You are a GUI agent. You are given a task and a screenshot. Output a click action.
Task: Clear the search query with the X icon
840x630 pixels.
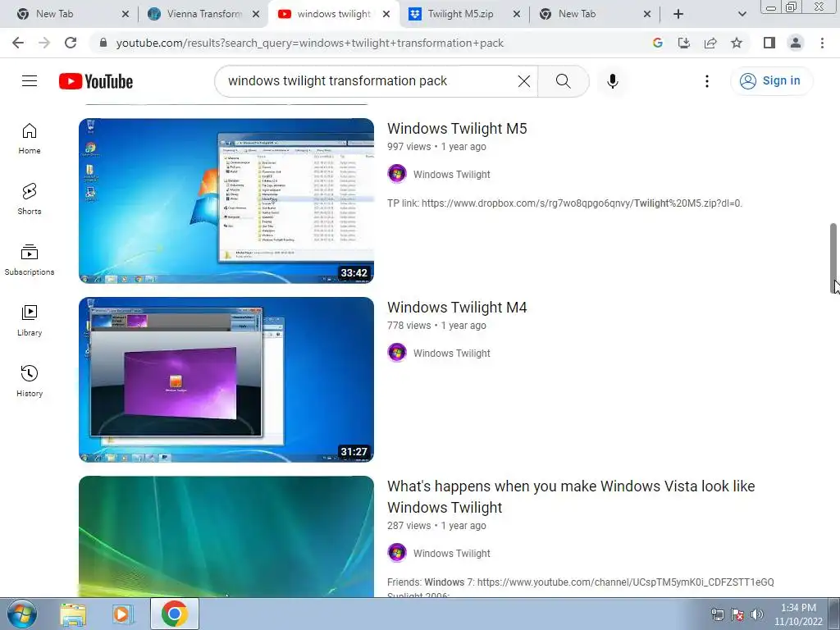point(524,81)
